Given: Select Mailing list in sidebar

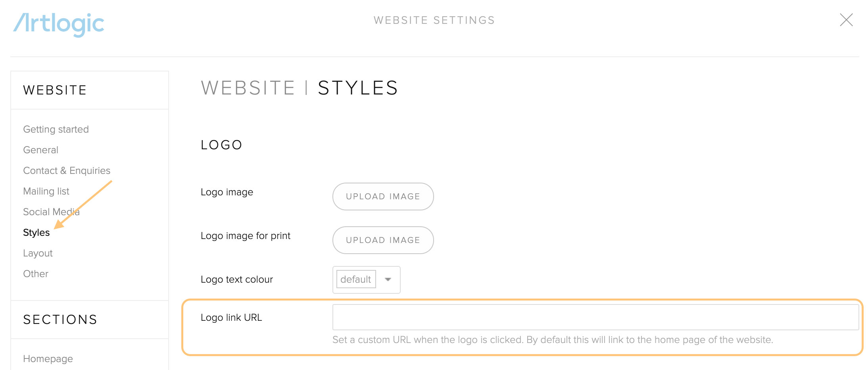Looking at the screenshot, I should [x=46, y=191].
